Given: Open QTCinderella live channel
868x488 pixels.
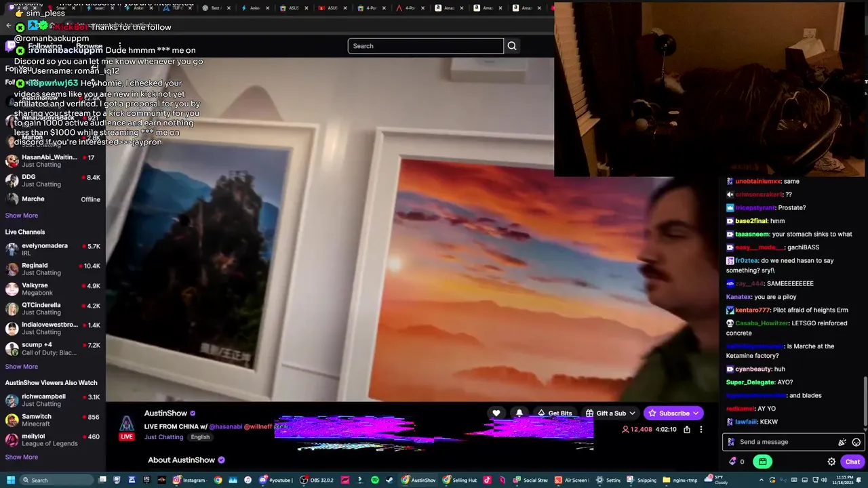Looking at the screenshot, I should tap(53, 308).
